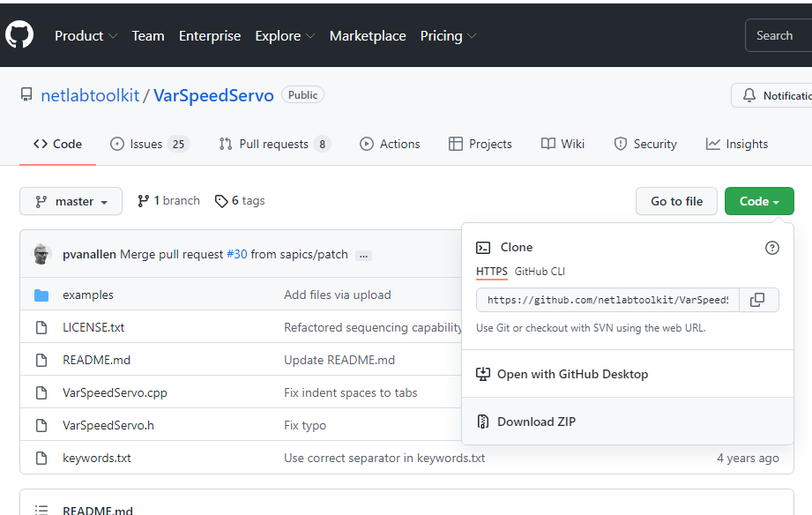812x515 pixels.
Task: Copy the clone URL with the copy icon
Action: tap(757, 300)
